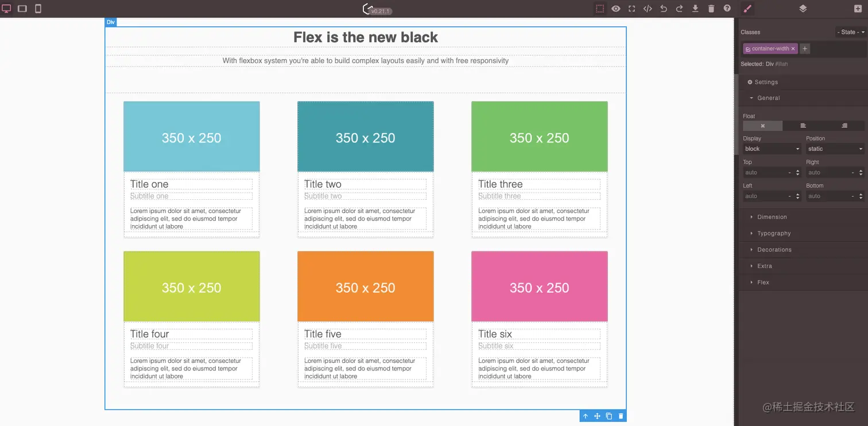Switch to tablet device preview
The image size is (868, 426).
(x=22, y=9)
